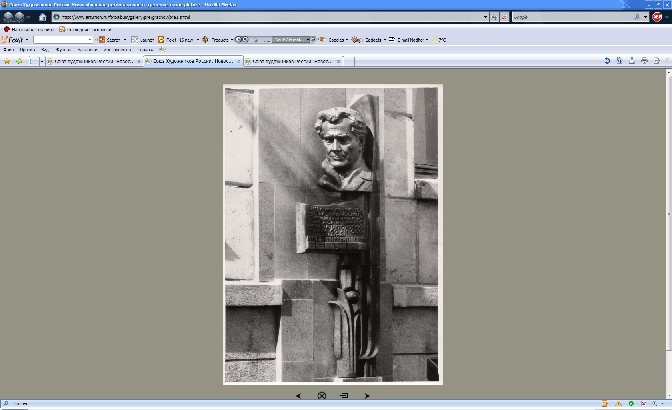The height and width of the screenshot is (410, 672).
Task: Click the red Adblock stop icon
Action: tap(657, 17)
